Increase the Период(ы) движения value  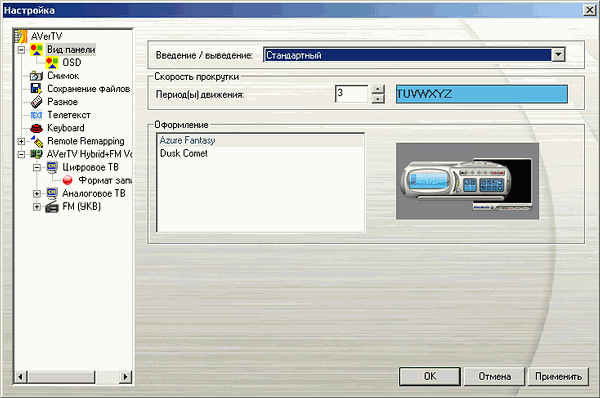pos(378,89)
